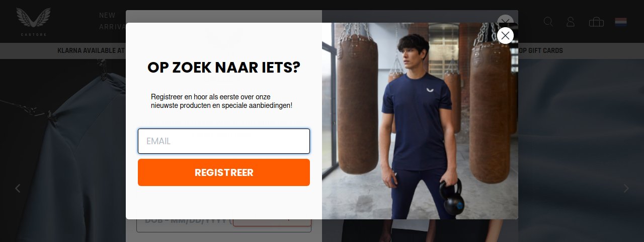This screenshot has height=242, width=644.
Task: Close the partially hidden background popup
Action: click(505, 20)
